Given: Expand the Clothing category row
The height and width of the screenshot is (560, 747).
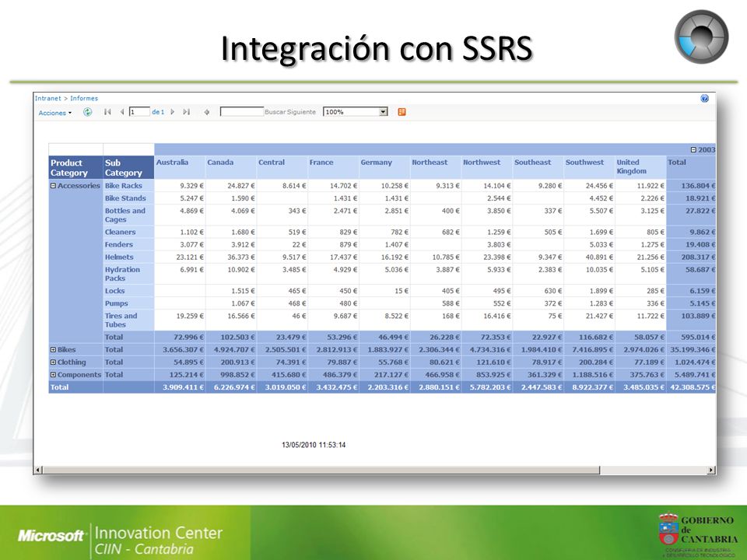Looking at the screenshot, I should point(54,362).
